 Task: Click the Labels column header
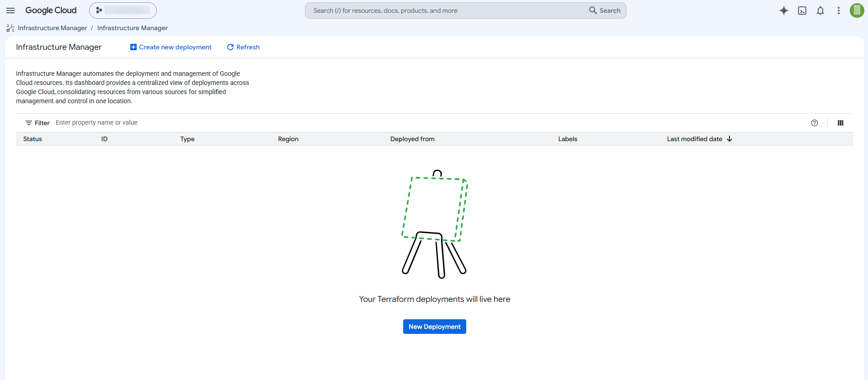[568, 139]
